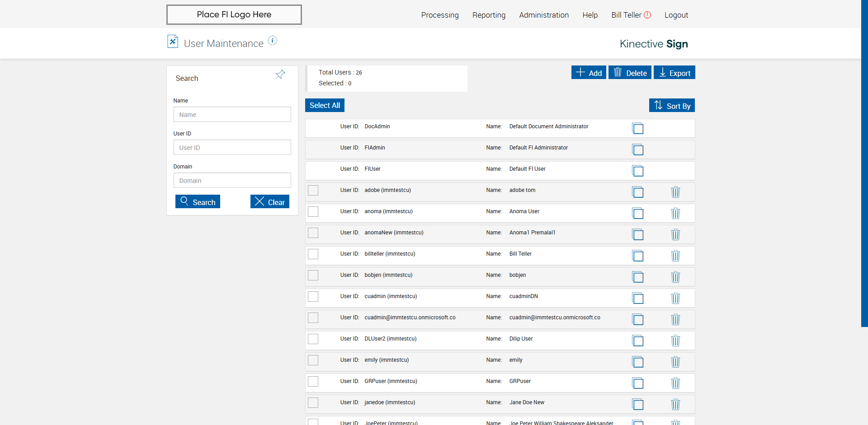Click trash icon for Dilip User
This screenshot has width=868, height=425.
(675, 341)
